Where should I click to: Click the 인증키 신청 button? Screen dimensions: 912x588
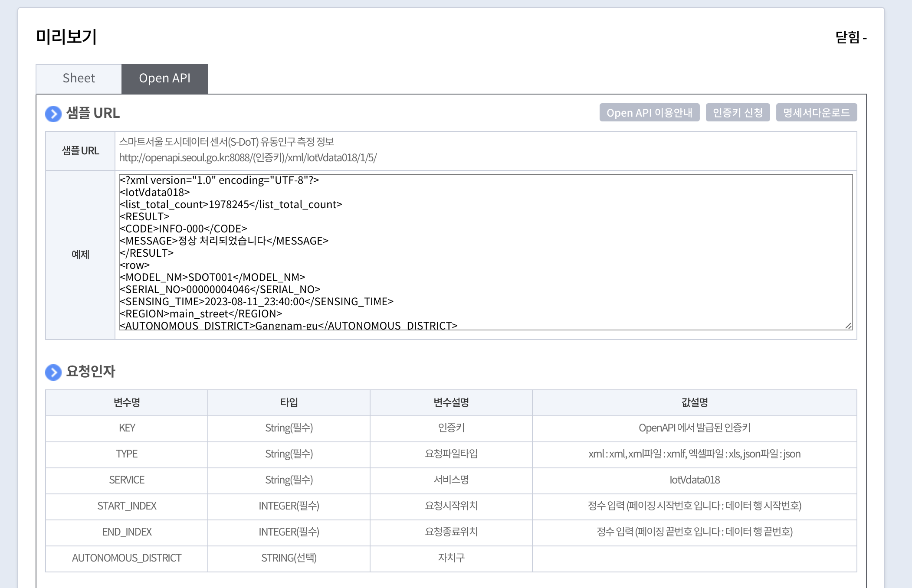737,113
